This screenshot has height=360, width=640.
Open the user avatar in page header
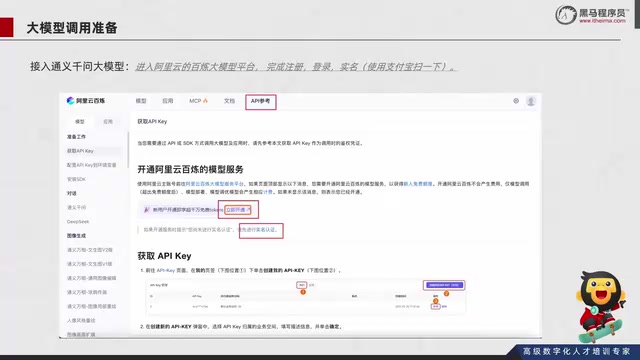coord(531,101)
